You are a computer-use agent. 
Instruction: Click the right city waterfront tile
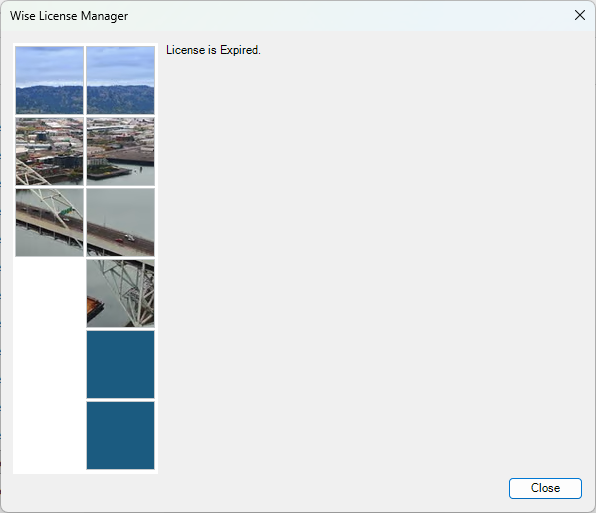coord(120,151)
